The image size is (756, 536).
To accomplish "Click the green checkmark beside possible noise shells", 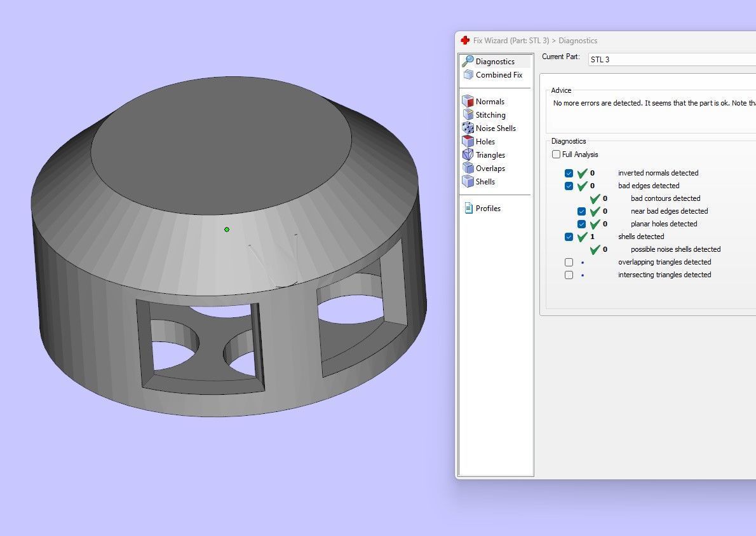I will click(595, 249).
